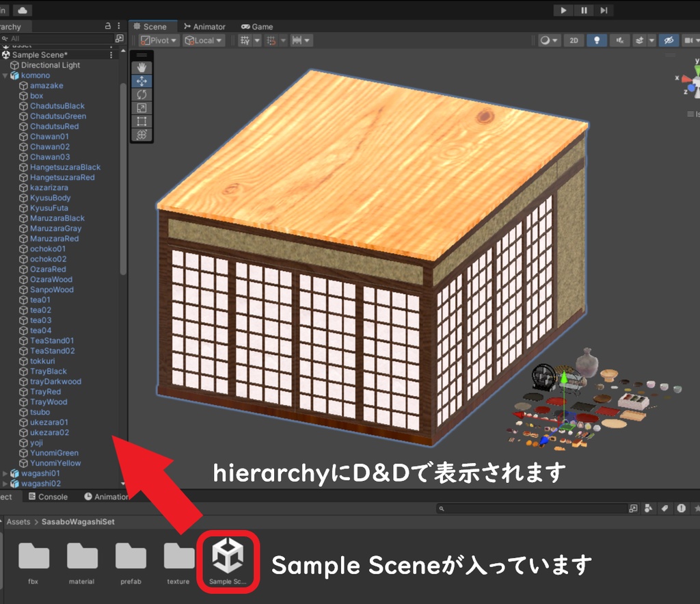The width and height of the screenshot is (700, 604).
Task: Select the Rotate tool
Action: [x=142, y=94]
